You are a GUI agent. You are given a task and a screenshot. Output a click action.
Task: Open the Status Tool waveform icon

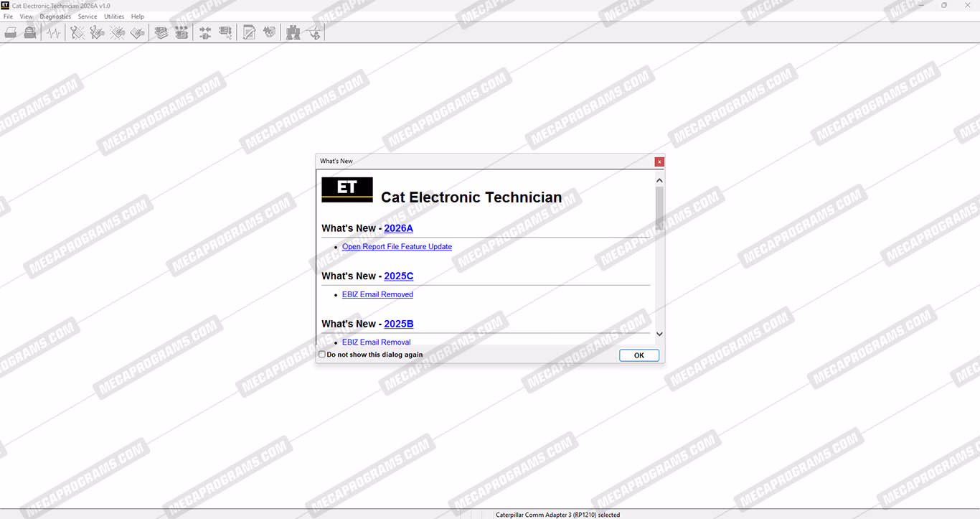tap(54, 32)
